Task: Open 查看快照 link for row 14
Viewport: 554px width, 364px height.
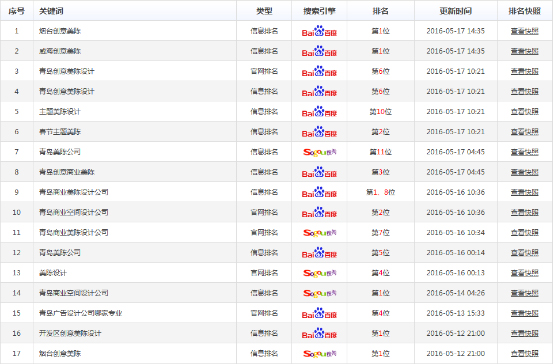Action: coord(525,293)
